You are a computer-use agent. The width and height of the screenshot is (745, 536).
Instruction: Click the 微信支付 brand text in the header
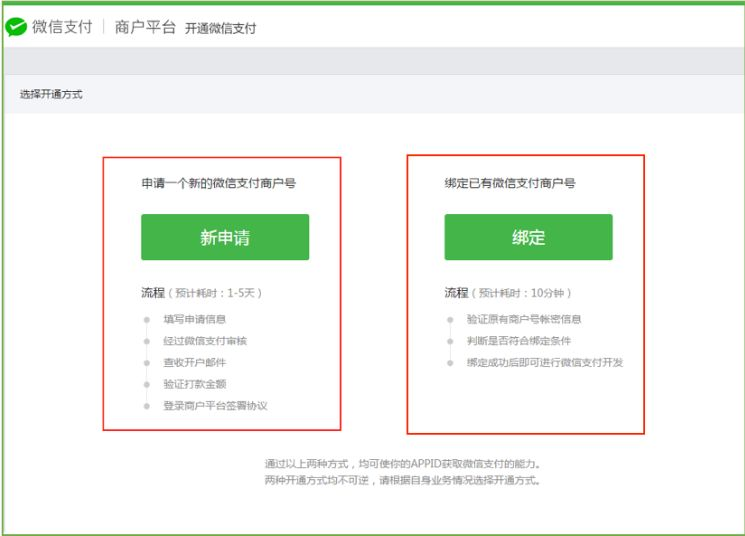coord(62,27)
